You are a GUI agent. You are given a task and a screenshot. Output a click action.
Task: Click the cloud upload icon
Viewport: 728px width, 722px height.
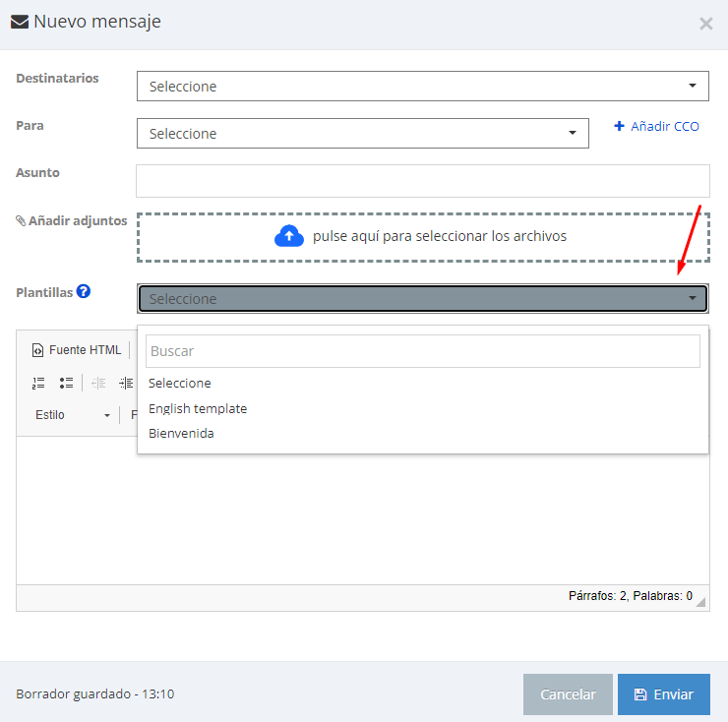[x=289, y=236]
